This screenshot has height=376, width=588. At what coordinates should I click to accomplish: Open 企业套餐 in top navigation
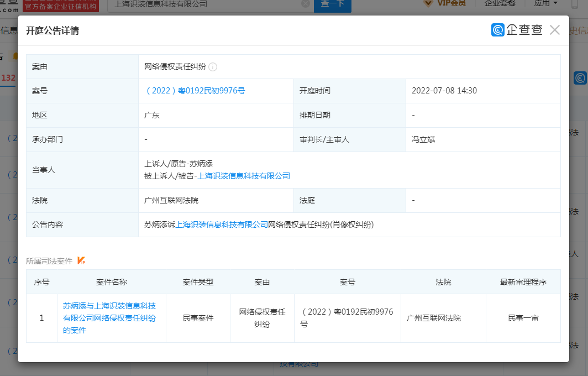[500, 3]
